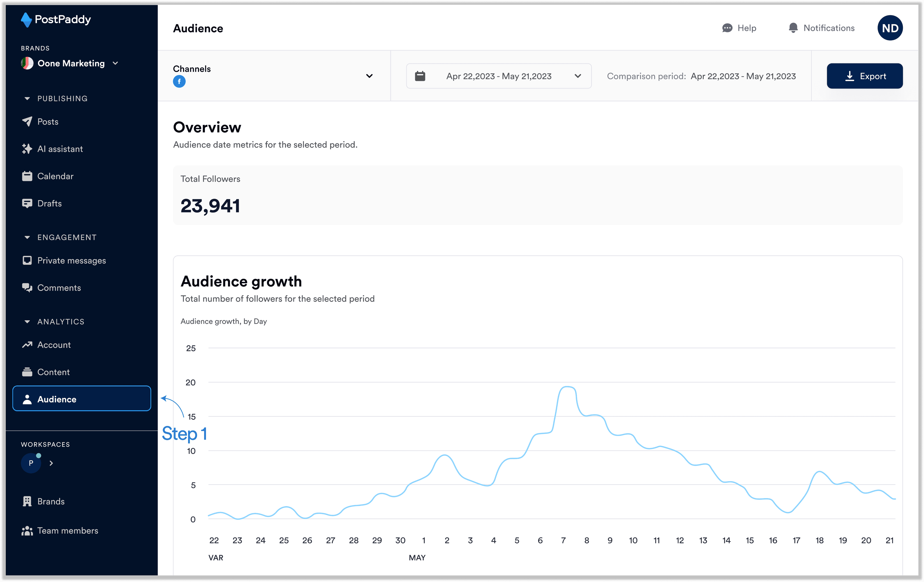The width and height of the screenshot is (924, 582).
Task: Click the Comments bubble icon
Action: coord(27,288)
